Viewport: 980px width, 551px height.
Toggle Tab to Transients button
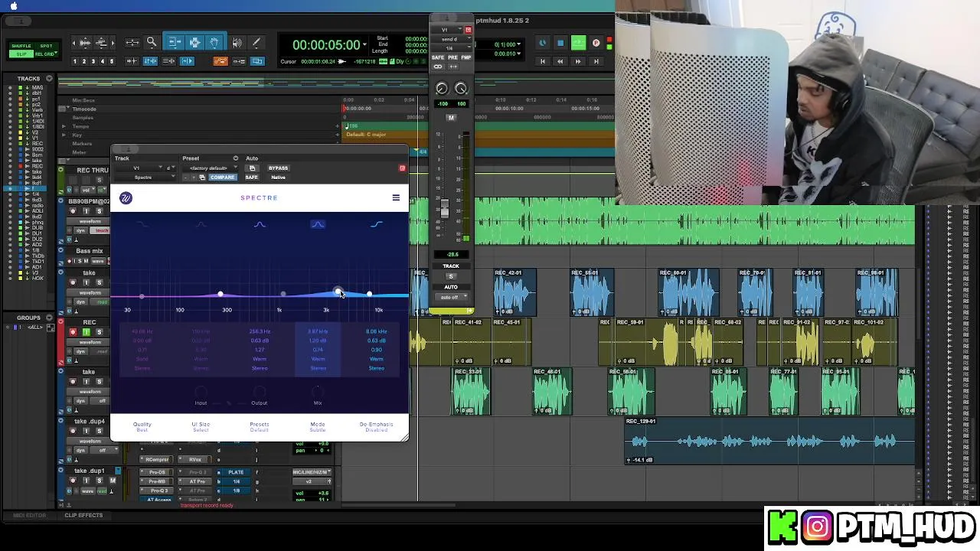pyautogui.click(x=132, y=61)
